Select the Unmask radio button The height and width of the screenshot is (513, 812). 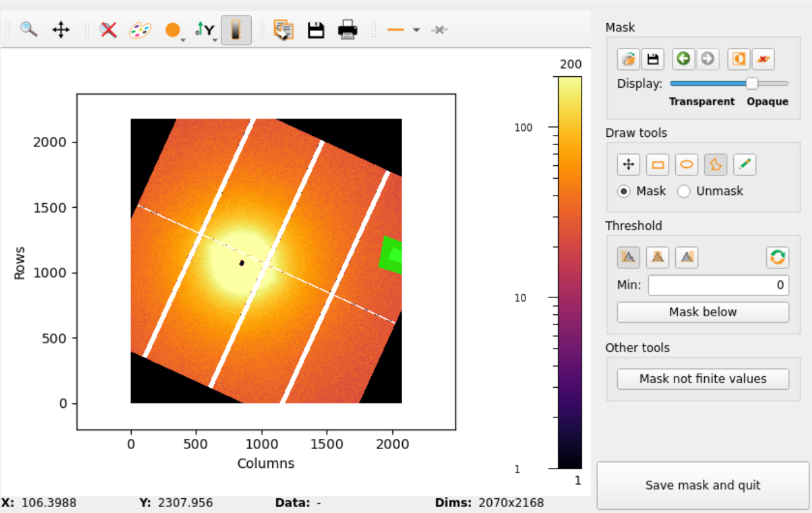(710, 191)
